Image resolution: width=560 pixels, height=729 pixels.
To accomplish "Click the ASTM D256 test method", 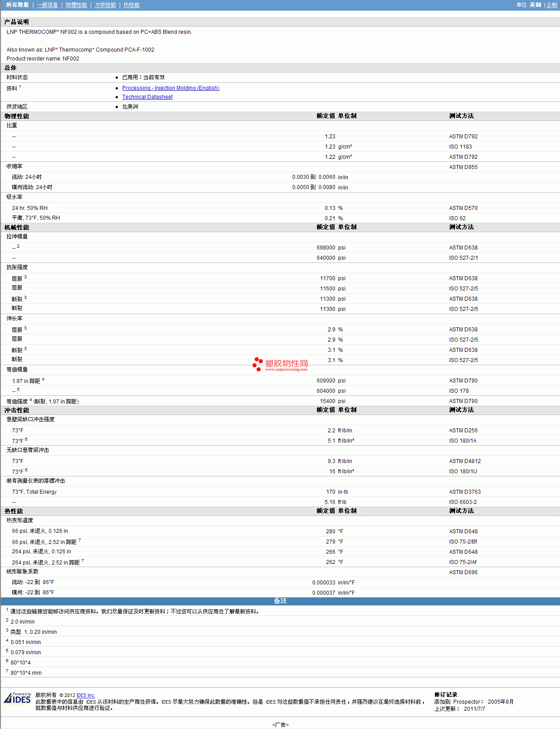I will [x=463, y=431].
